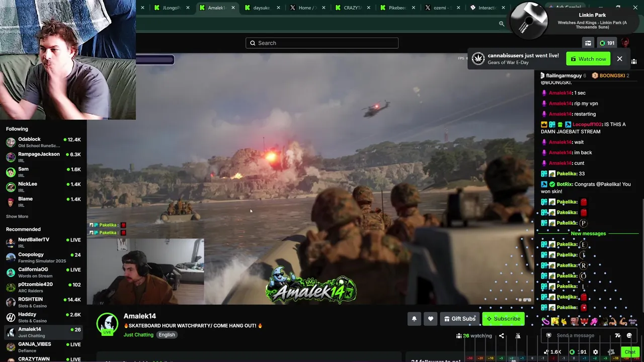644x362 pixels.
Task: Open the user profile avatar menu
Action: pos(625,43)
